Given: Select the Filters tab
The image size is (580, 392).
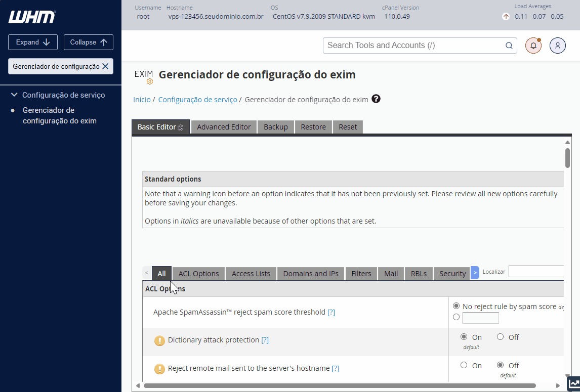Looking at the screenshot, I should point(361,274).
